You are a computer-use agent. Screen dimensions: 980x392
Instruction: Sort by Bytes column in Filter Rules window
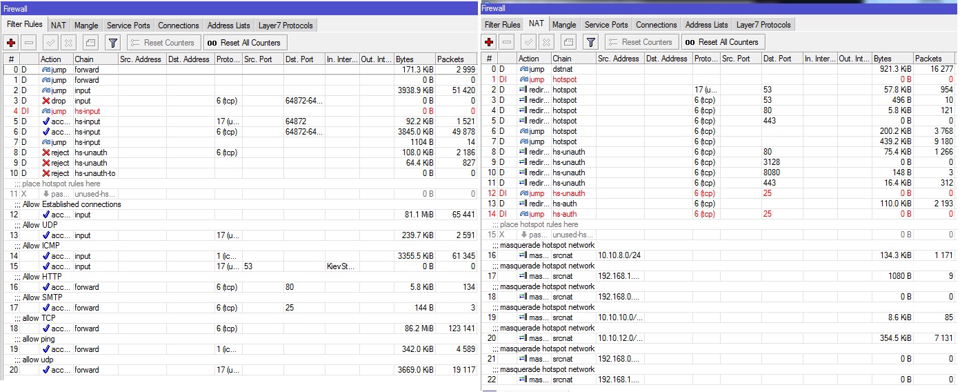click(414, 59)
